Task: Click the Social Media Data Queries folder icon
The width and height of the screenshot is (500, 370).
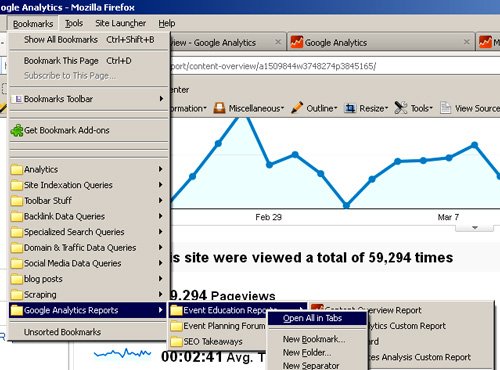Action: 16,263
